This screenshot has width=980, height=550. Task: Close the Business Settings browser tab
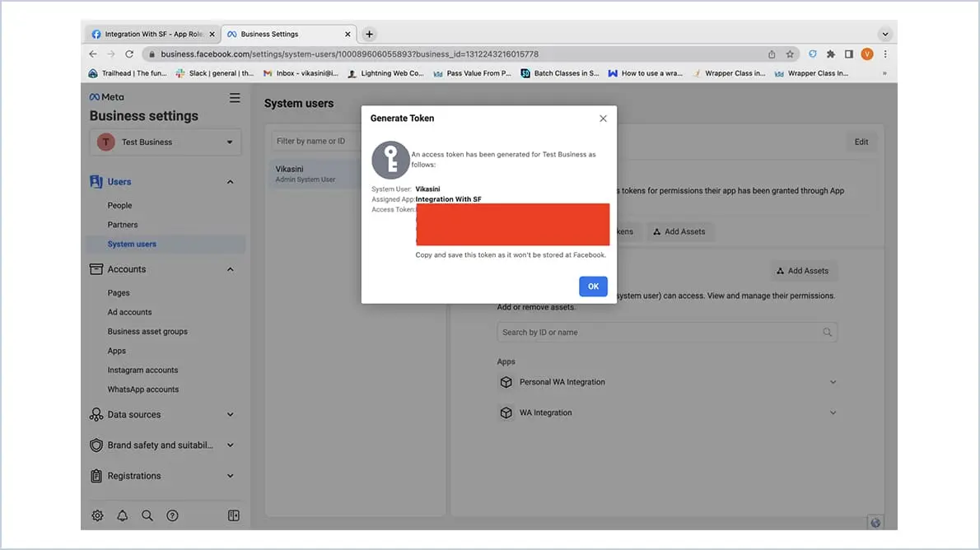pyautogui.click(x=348, y=35)
